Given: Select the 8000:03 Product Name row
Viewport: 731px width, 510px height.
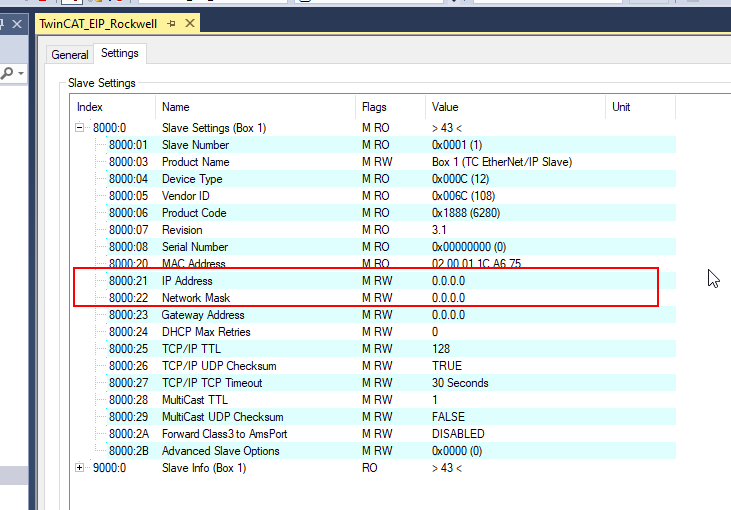Looking at the screenshot, I should pos(373,162).
